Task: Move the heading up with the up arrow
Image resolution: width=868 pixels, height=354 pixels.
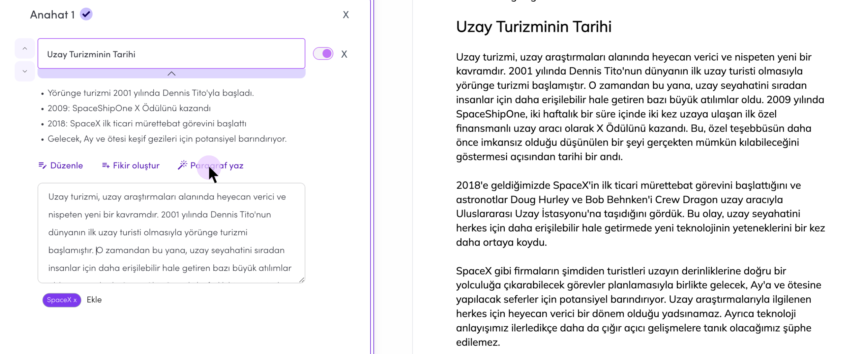Action: [x=25, y=49]
